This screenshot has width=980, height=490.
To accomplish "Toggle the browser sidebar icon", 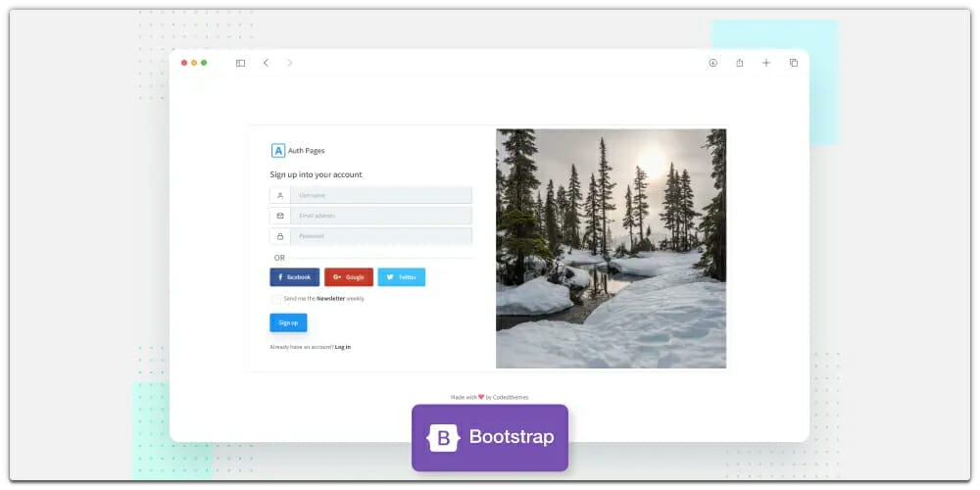I will (240, 63).
